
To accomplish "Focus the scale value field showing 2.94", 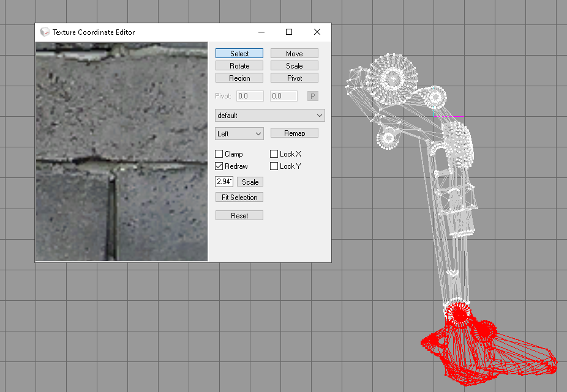I will point(224,182).
